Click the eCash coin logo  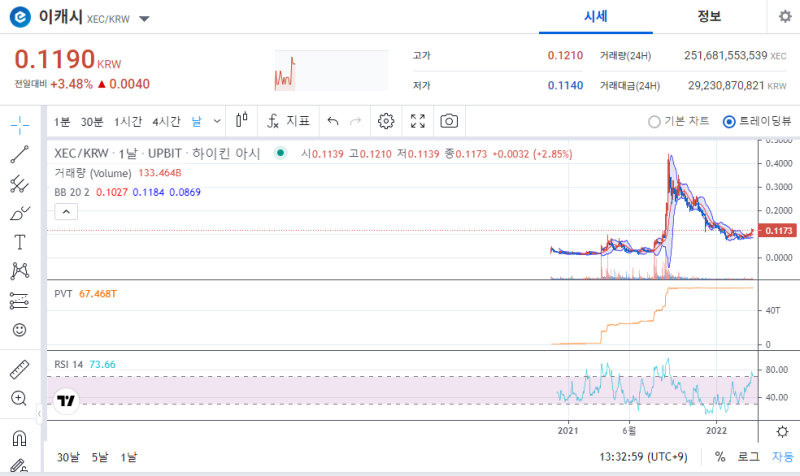[20, 17]
